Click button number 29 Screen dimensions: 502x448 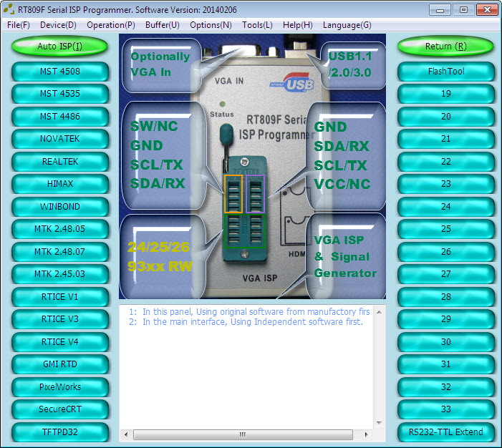click(446, 319)
